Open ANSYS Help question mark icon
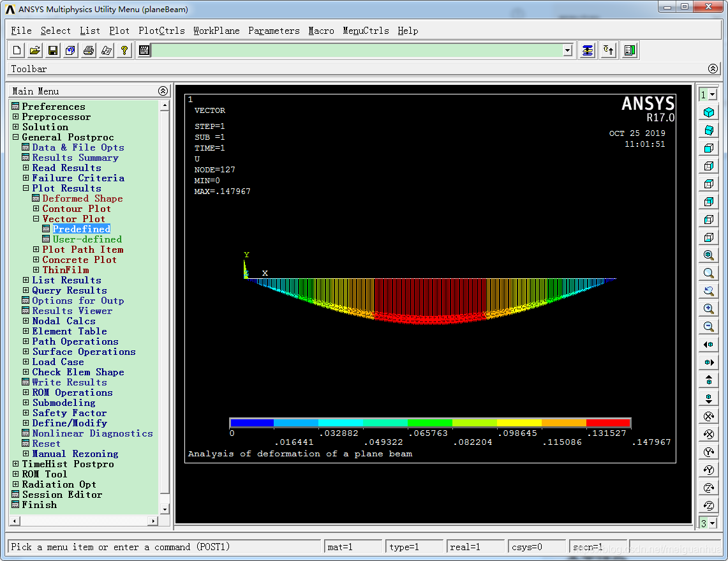This screenshot has height=561, width=728. coord(124,50)
